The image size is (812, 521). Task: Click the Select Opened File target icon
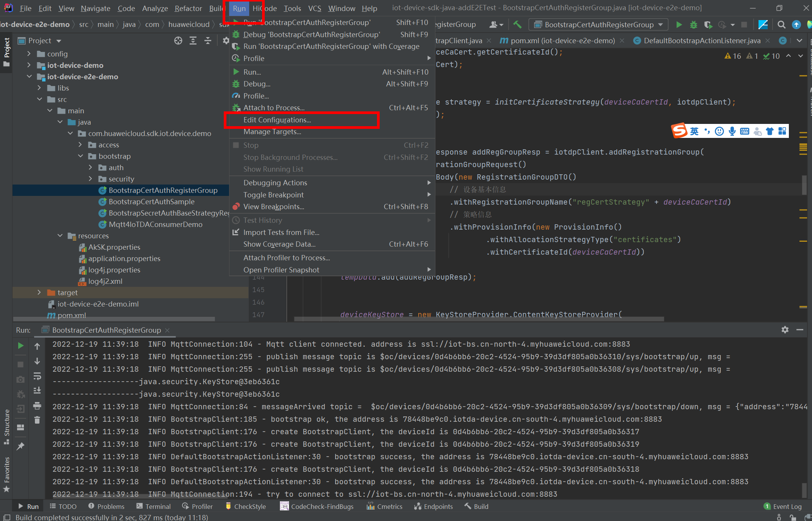(x=178, y=41)
